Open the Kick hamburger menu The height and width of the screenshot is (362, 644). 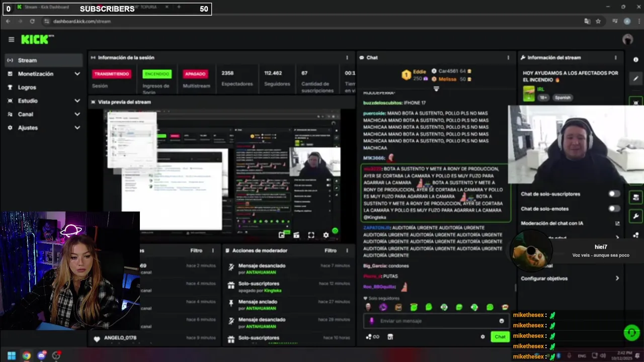coord(11,39)
